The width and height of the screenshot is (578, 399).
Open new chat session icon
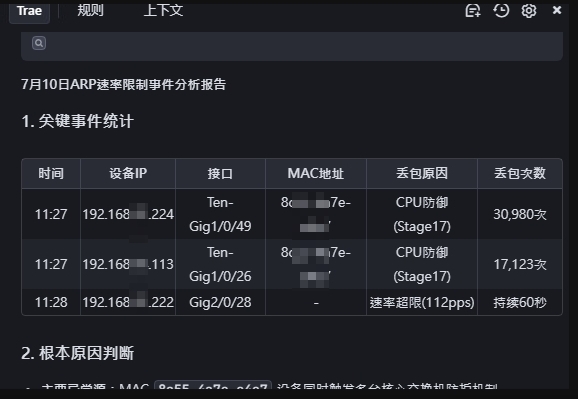[473, 11]
